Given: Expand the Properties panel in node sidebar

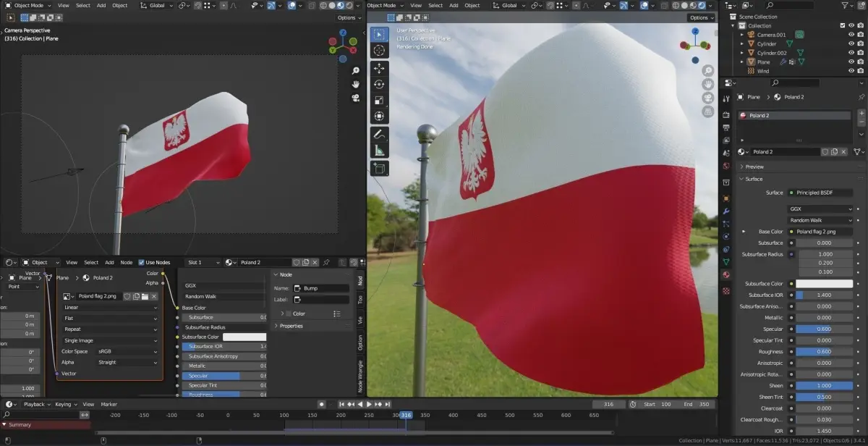Looking at the screenshot, I should pos(291,326).
